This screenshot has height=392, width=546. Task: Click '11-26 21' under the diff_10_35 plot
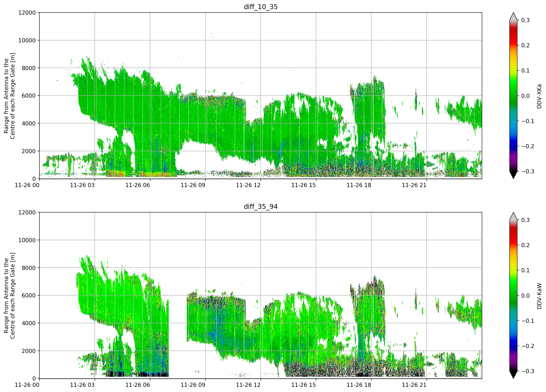414,185
